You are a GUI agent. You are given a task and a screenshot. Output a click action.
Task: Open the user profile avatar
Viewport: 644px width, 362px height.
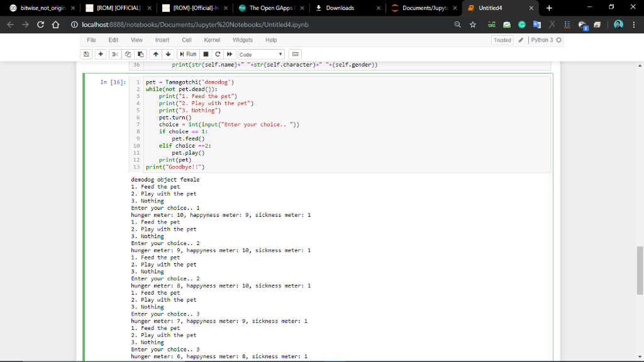(619, 25)
